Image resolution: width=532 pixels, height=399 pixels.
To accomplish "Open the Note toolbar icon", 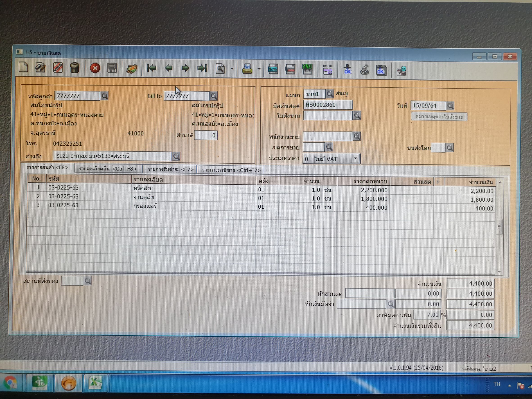I will click(x=273, y=70).
